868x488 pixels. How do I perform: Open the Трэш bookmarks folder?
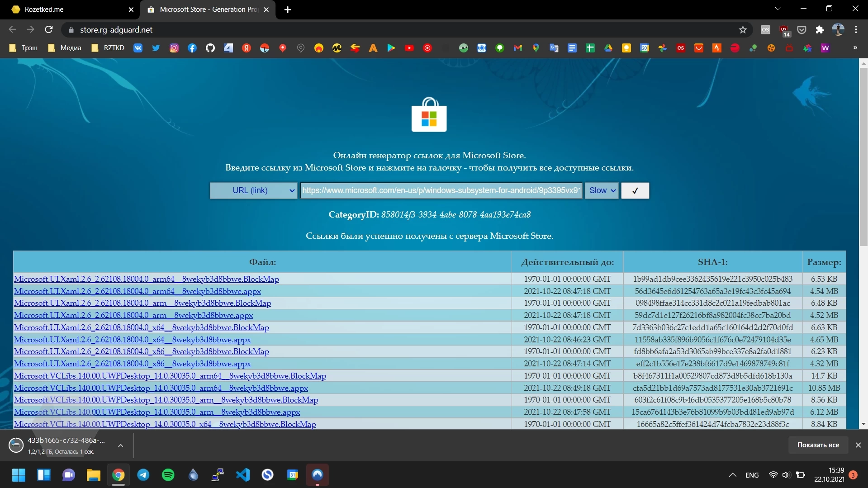tap(24, 48)
